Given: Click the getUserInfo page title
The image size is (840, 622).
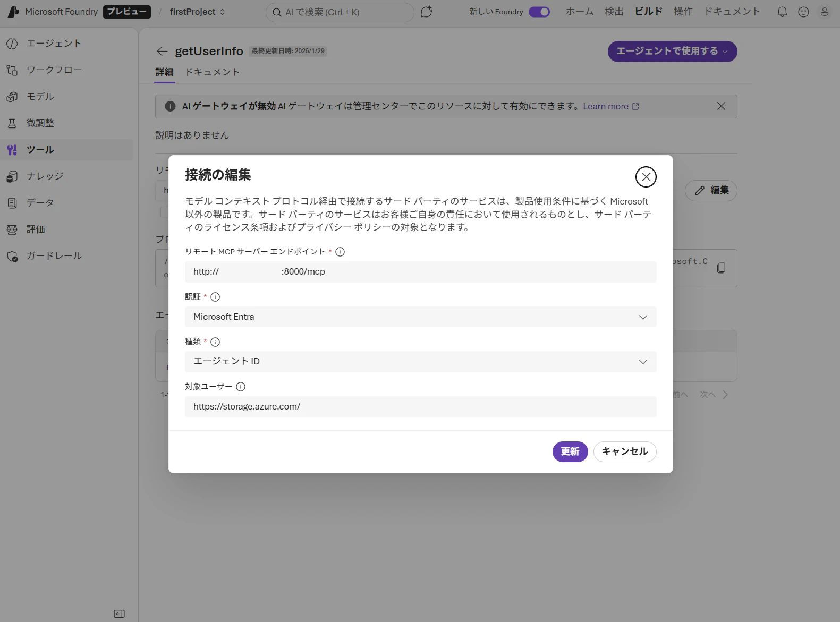Looking at the screenshot, I should point(209,51).
